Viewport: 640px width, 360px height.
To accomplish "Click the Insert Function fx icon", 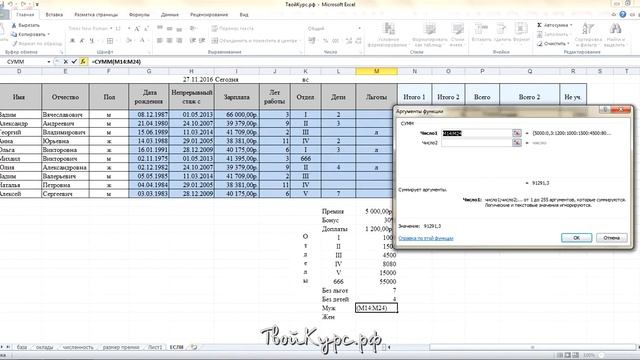I will click(x=83, y=62).
